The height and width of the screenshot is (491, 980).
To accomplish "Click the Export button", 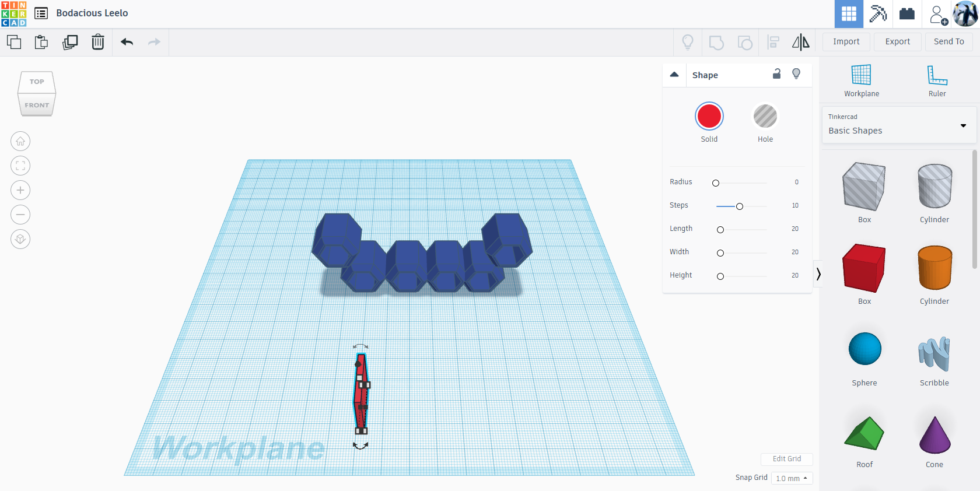I will click(898, 42).
